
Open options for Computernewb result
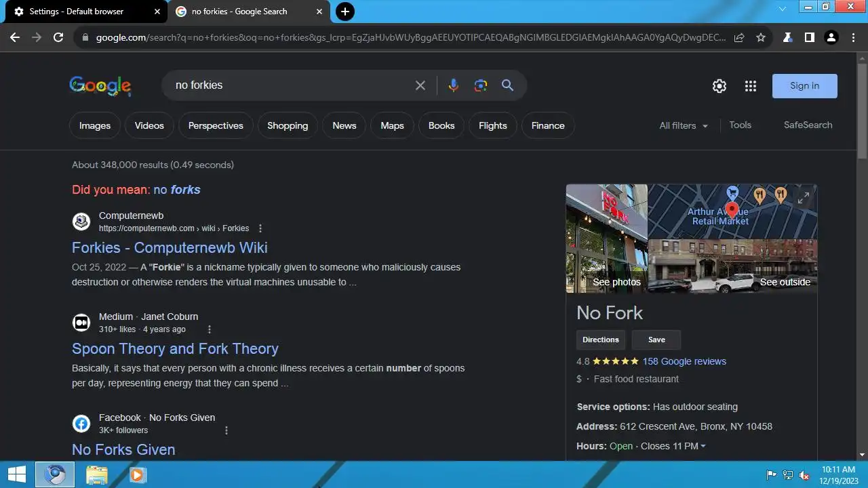click(x=260, y=228)
